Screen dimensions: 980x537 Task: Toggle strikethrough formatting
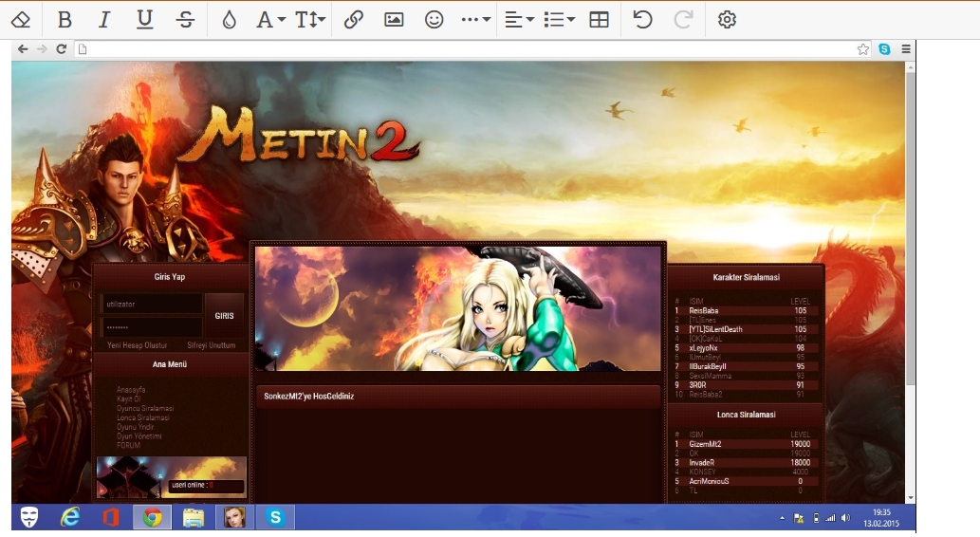point(185,20)
